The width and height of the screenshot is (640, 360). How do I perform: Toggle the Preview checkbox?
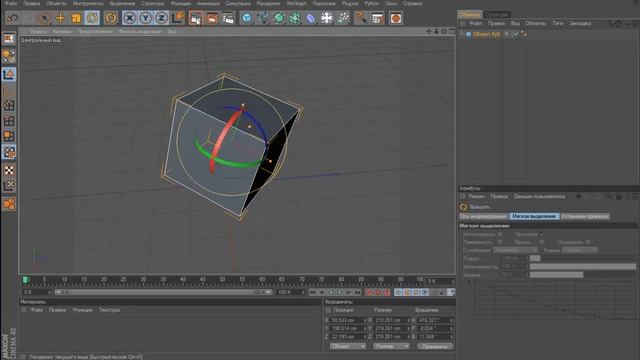[x=542, y=234]
